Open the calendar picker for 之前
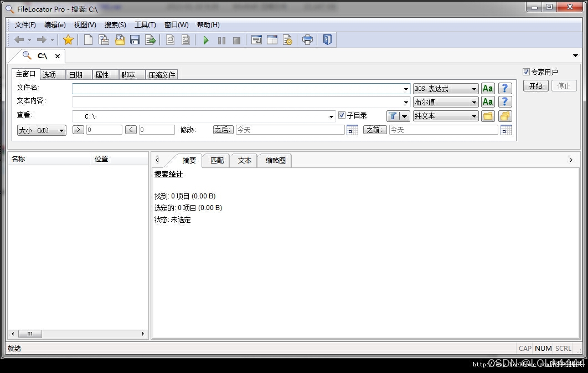The image size is (588, 373). click(506, 130)
